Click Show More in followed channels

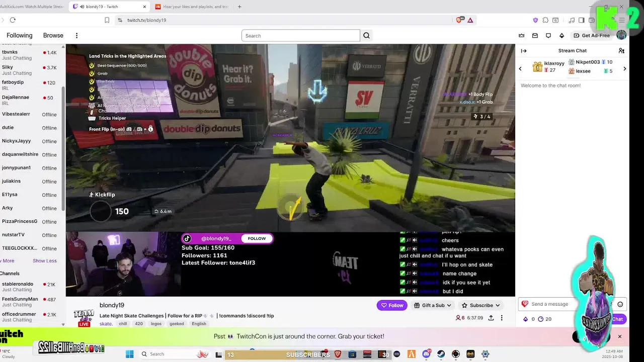click(7, 261)
